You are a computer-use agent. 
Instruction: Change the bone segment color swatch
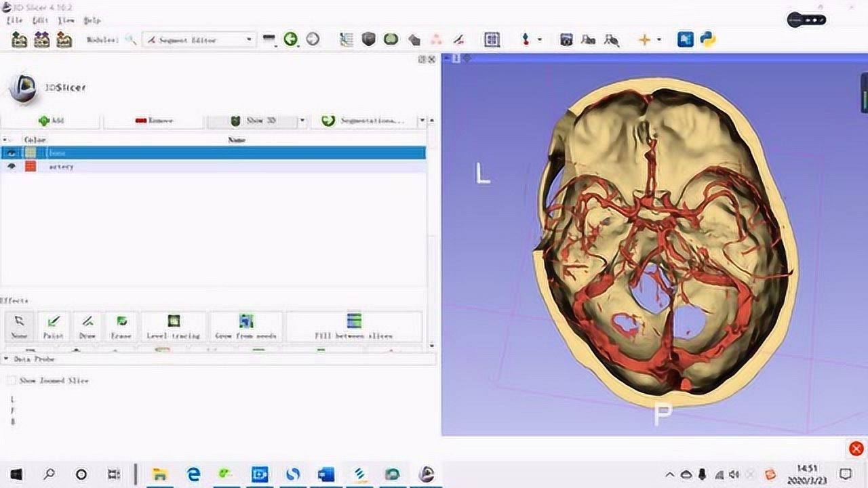click(x=31, y=152)
